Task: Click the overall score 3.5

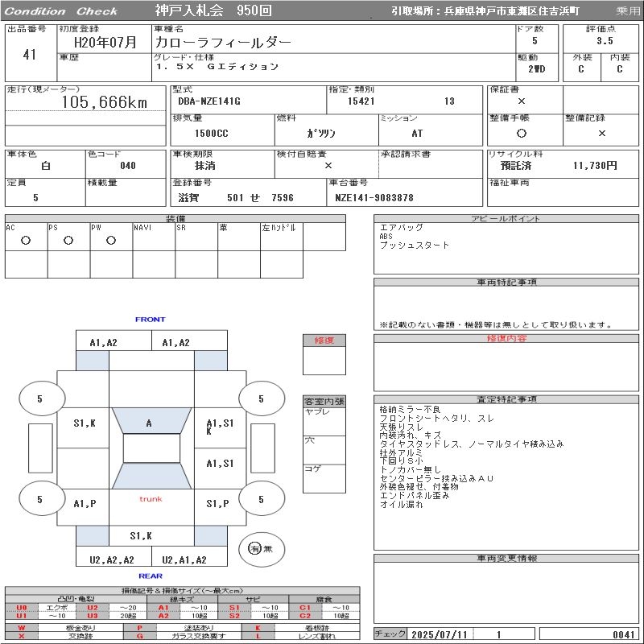Action: [605, 41]
